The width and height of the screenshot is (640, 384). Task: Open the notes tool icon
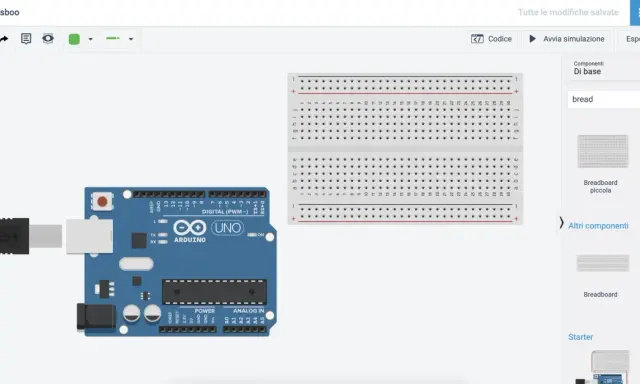click(x=26, y=39)
